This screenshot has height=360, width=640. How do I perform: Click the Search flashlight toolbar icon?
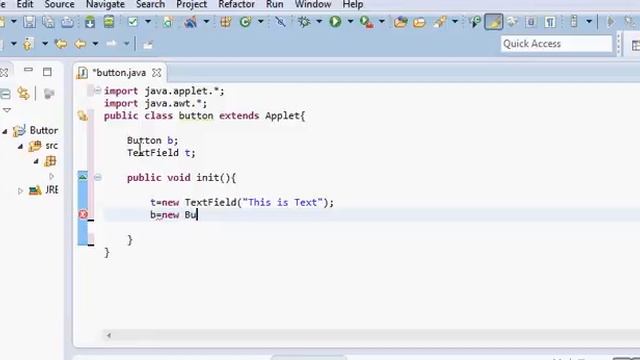[x=439, y=22]
